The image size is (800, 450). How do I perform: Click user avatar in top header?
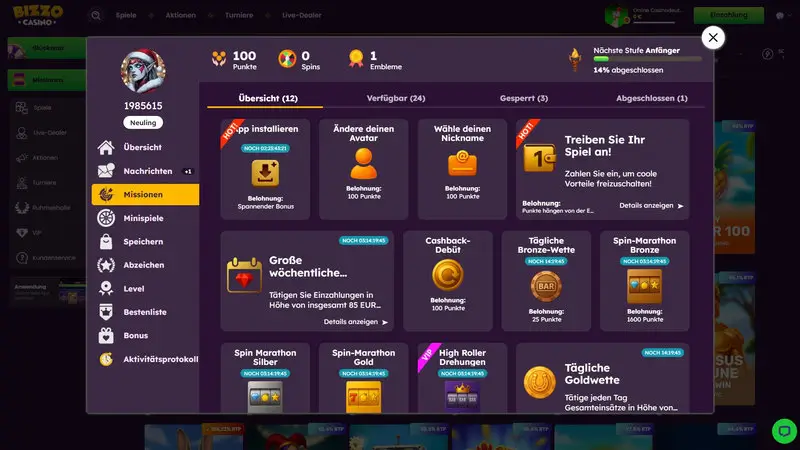click(x=616, y=16)
